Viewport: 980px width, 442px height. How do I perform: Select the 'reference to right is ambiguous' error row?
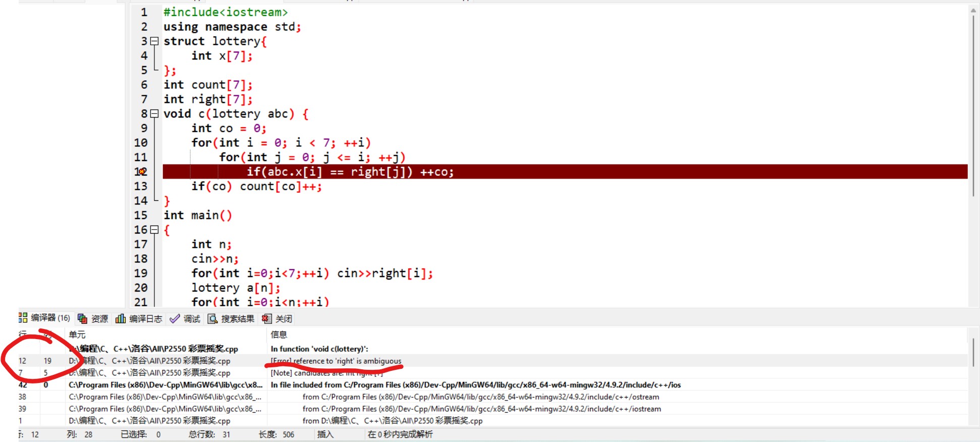[x=493, y=361]
